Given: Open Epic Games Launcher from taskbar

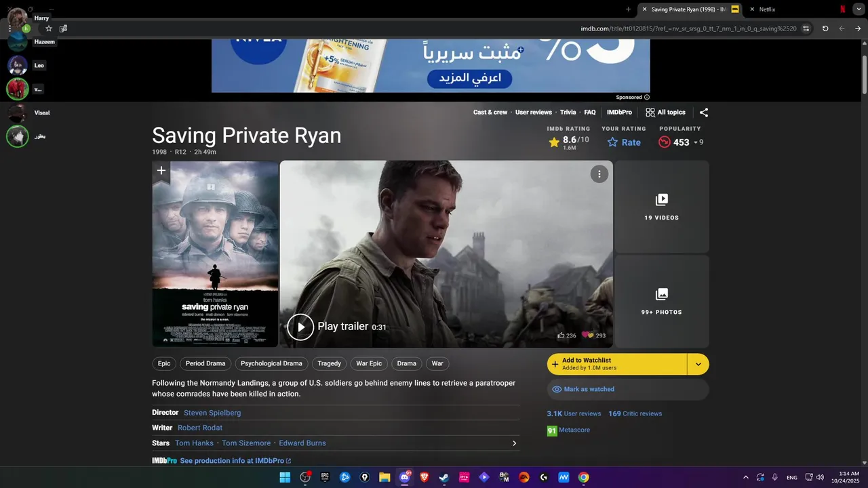Looking at the screenshot, I should click(325, 477).
